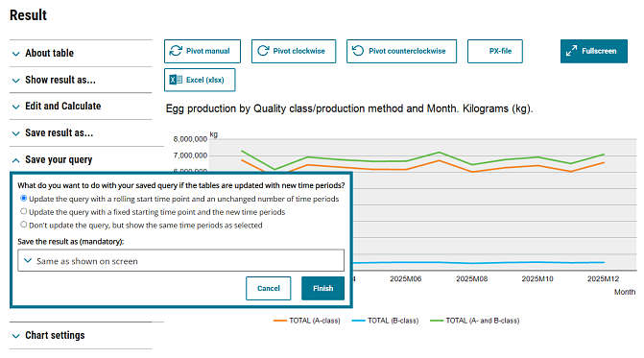Download the PX-file

pyautogui.click(x=495, y=51)
